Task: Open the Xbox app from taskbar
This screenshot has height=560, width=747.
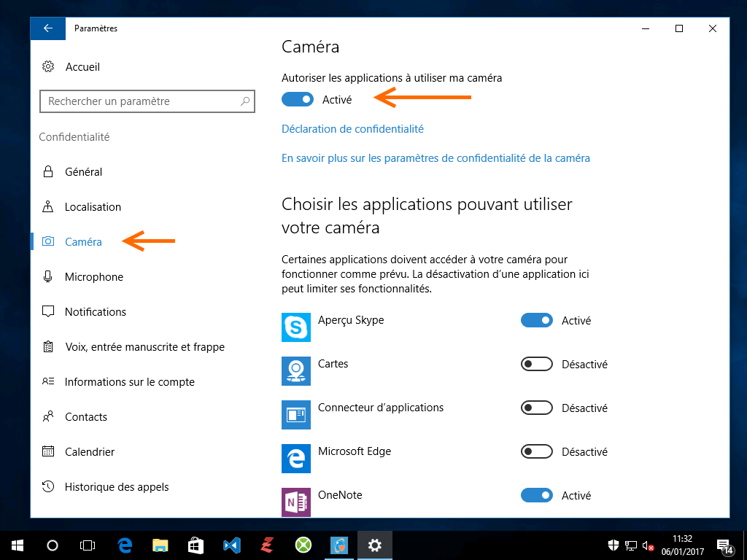Action: pyautogui.click(x=303, y=545)
